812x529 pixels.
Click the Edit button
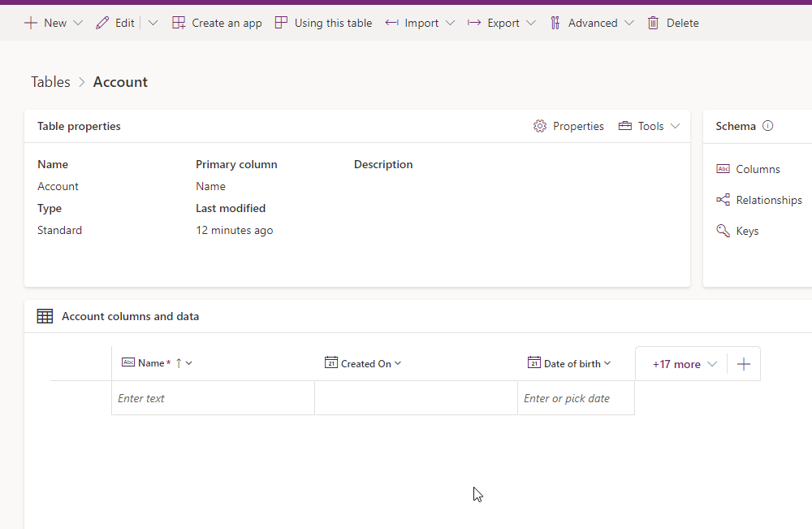point(115,23)
